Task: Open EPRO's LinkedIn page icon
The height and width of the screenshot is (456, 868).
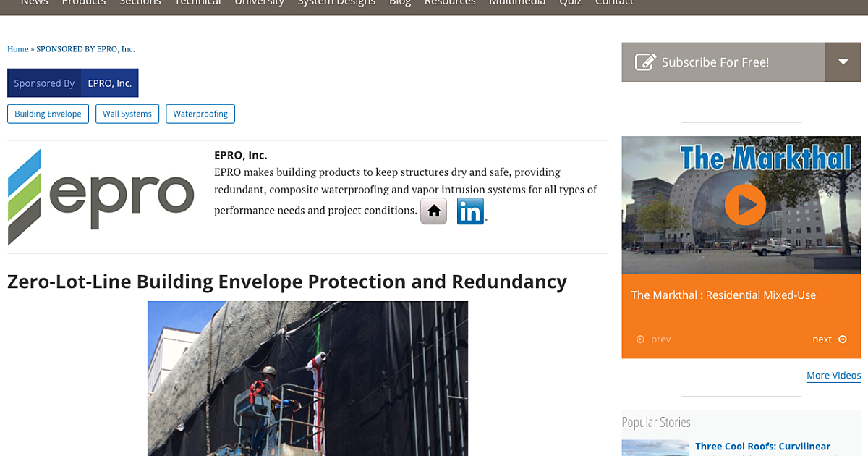Action: 470,211
